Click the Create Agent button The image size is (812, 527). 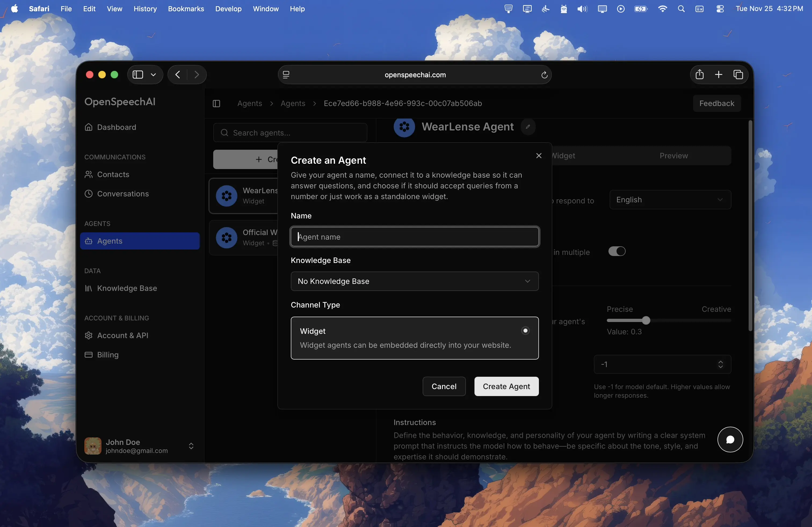pyautogui.click(x=506, y=386)
